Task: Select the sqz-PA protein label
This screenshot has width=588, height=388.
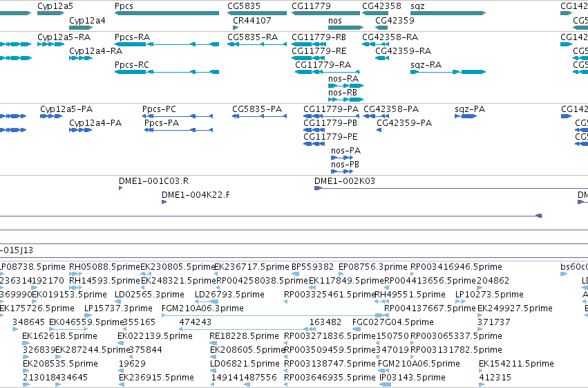Action: (x=470, y=109)
